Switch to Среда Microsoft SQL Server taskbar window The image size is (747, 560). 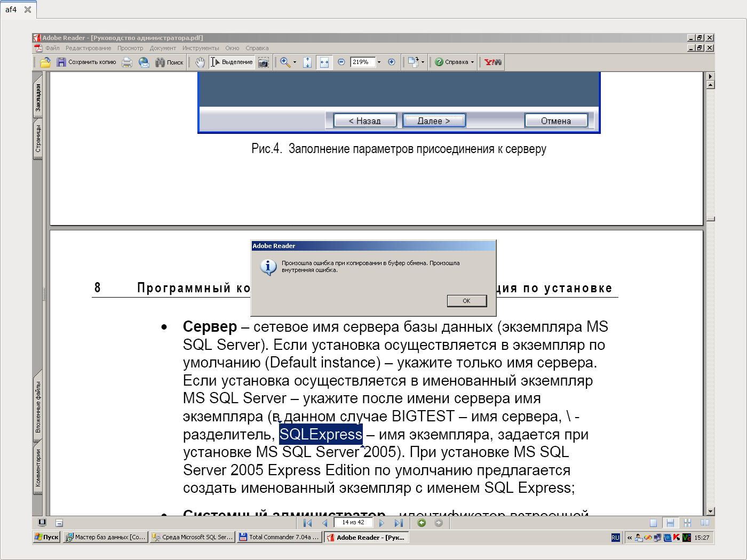click(193, 537)
